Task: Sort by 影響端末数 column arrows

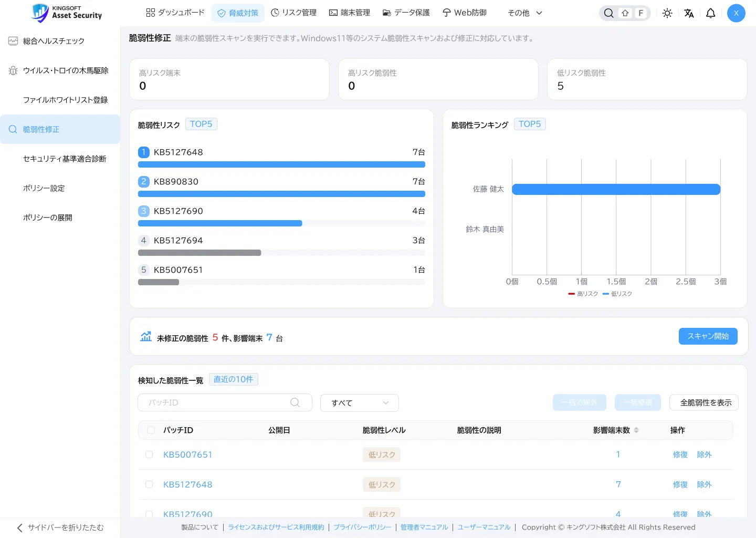Action: (x=636, y=430)
